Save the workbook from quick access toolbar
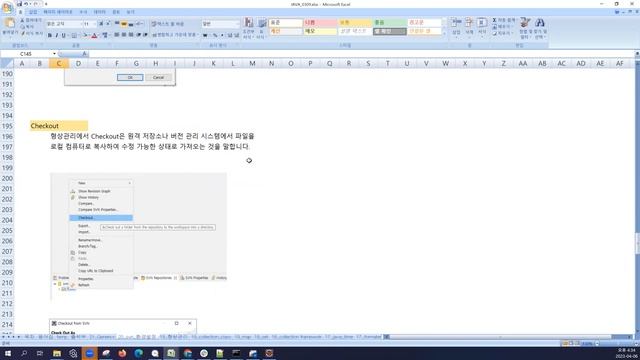 click(x=19, y=4)
